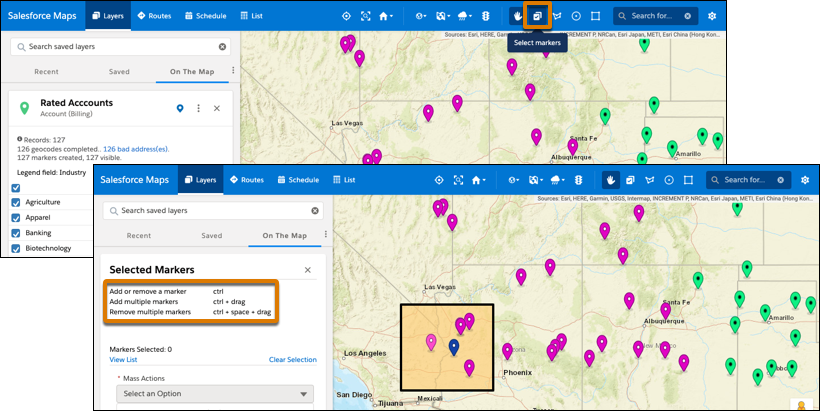The width and height of the screenshot is (820, 411).
Task: Clear the saved layers search in back window
Action: click(222, 47)
